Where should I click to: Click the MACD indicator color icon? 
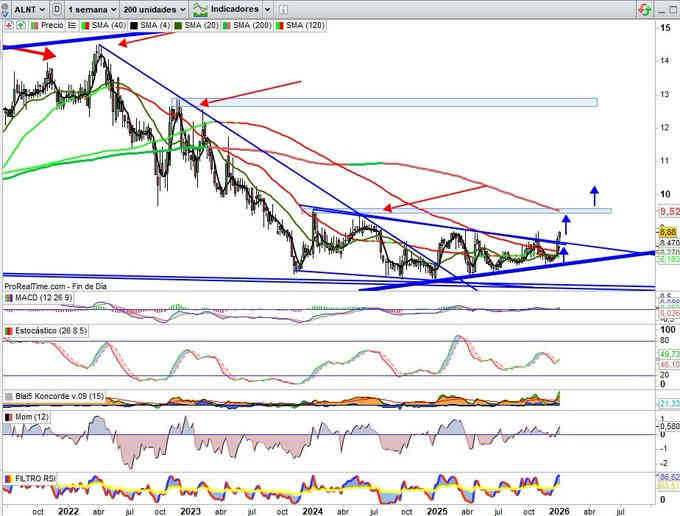point(9,298)
